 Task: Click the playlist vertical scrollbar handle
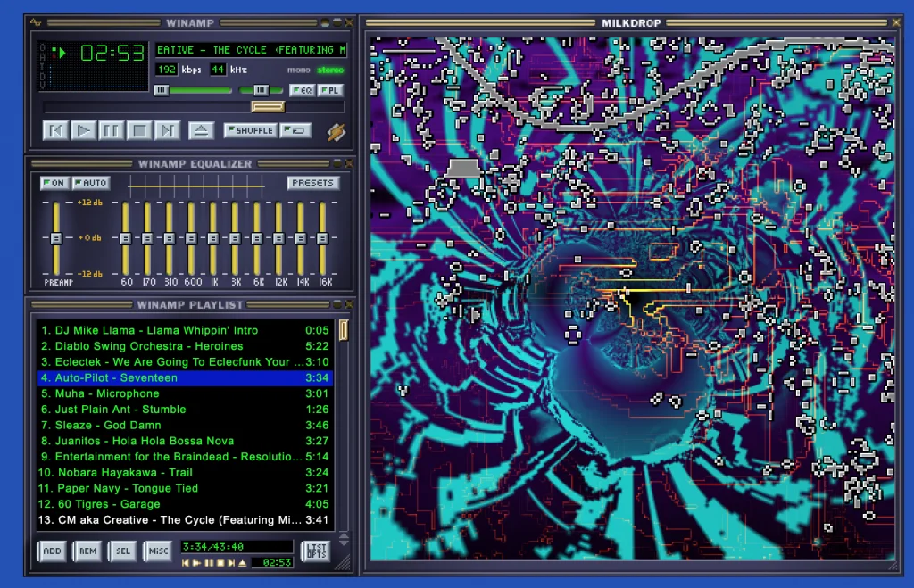click(x=344, y=330)
